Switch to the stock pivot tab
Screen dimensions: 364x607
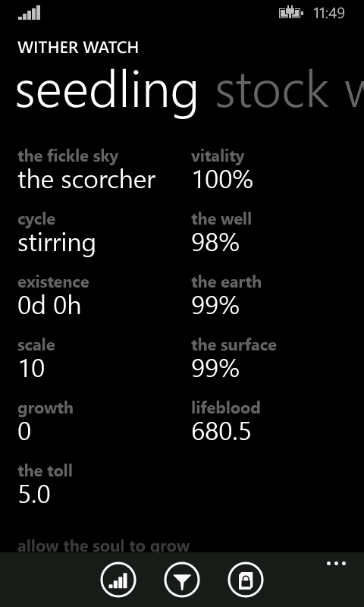click(x=272, y=90)
